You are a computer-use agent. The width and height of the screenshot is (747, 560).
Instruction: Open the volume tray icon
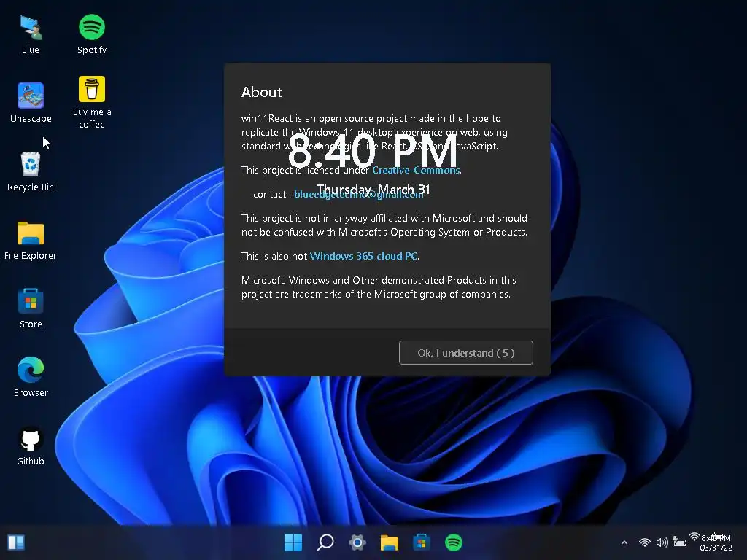pos(662,542)
